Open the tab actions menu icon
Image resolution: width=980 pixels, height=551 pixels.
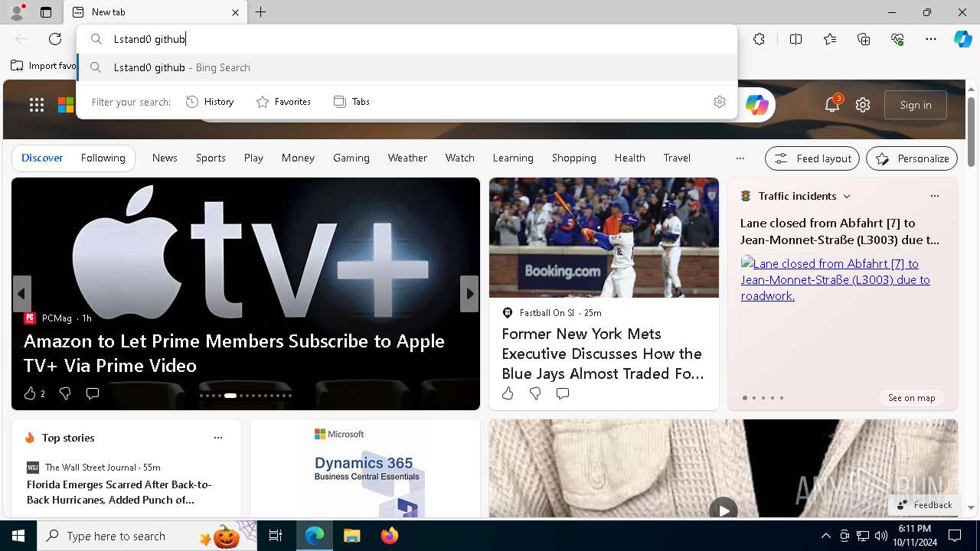[46, 12]
